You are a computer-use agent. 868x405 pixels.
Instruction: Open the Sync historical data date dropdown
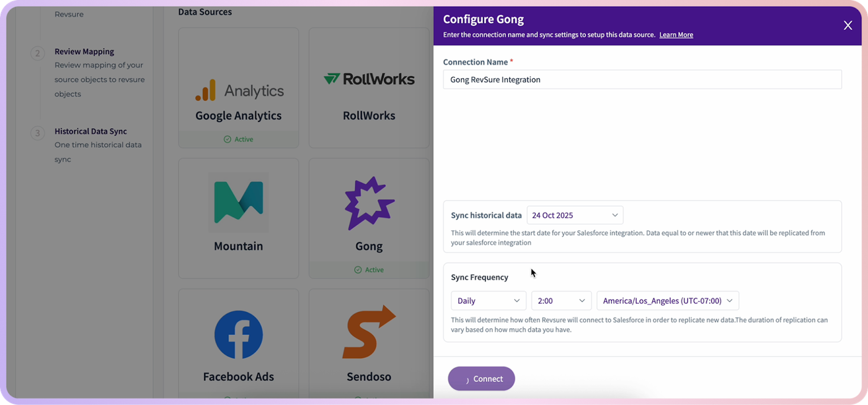[575, 215]
